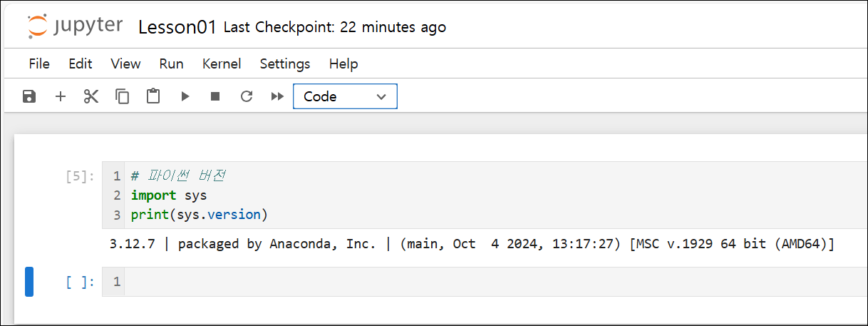Open the Kernel menu
Image resolution: width=868 pixels, height=326 pixels.
(x=222, y=63)
